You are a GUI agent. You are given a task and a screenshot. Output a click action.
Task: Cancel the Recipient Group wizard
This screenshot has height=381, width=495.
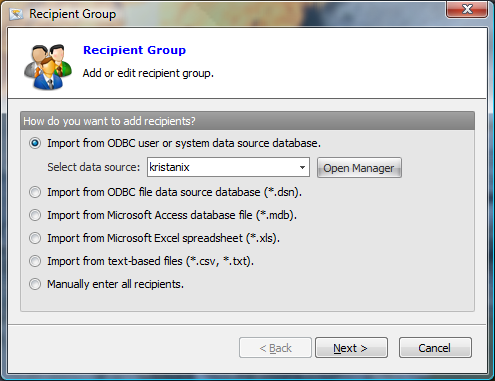click(x=435, y=348)
